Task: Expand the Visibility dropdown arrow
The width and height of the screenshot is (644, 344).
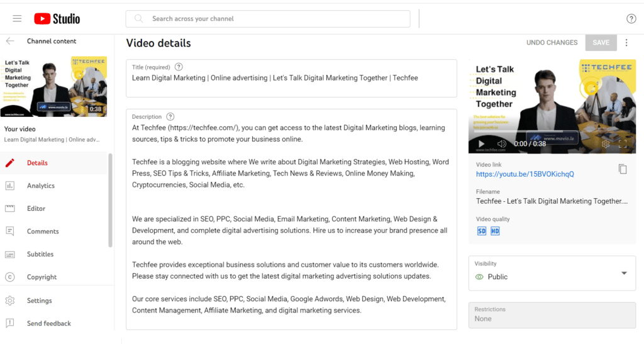Action: (x=624, y=273)
